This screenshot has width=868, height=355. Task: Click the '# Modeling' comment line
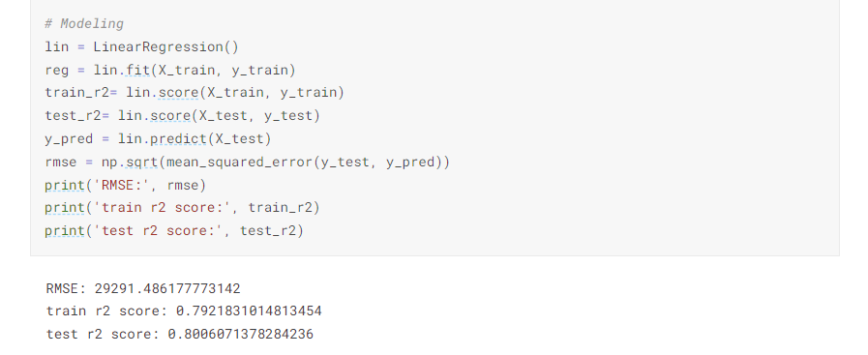[x=84, y=24]
